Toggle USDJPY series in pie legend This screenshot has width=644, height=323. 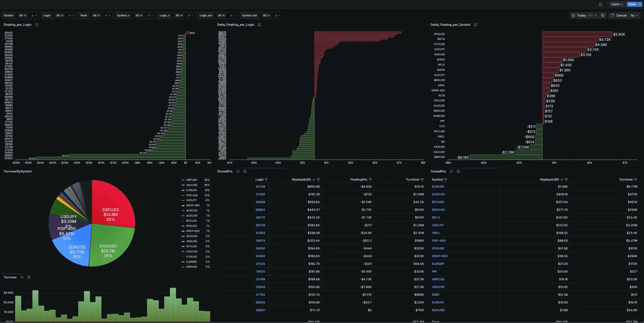192,200
